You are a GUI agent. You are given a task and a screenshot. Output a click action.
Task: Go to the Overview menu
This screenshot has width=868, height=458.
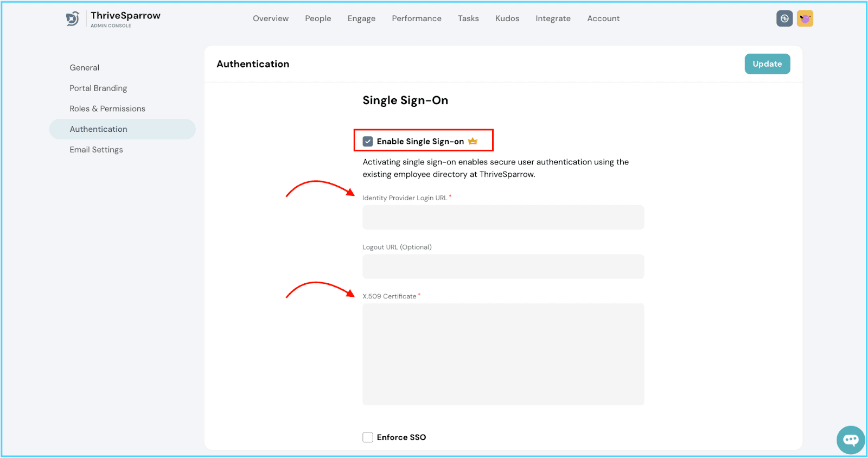click(x=271, y=18)
